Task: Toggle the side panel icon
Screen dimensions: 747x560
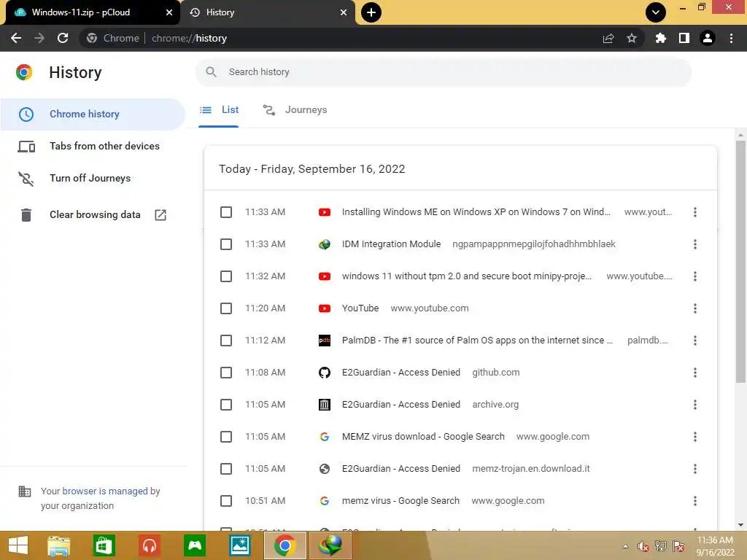Action: [684, 38]
